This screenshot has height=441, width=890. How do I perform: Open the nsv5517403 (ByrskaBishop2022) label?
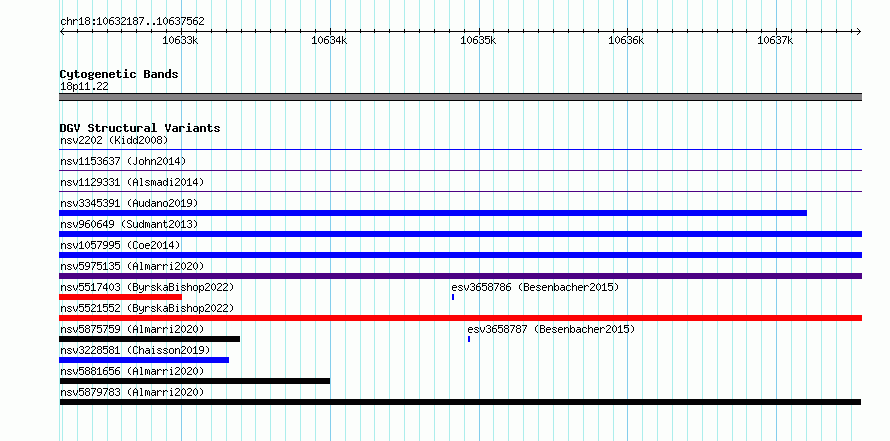coord(147,287)
